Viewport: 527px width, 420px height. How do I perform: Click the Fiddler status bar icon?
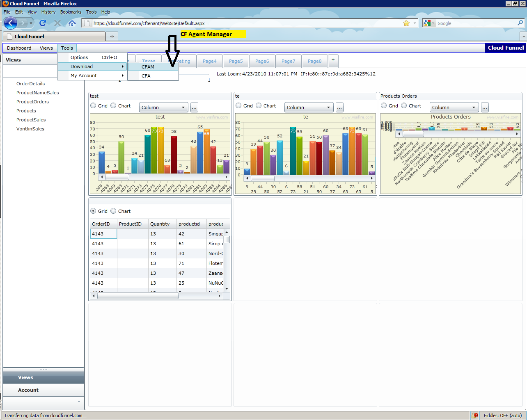pos(475,415)
